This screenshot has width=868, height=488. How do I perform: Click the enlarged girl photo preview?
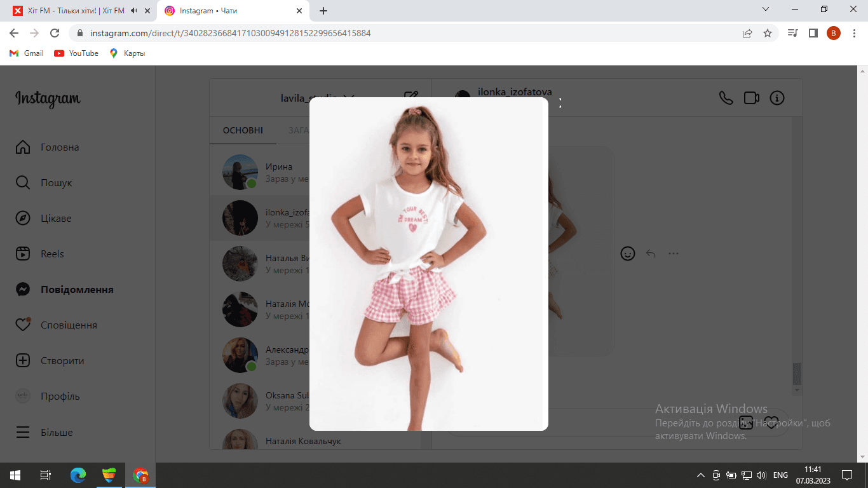pos(429,264)
